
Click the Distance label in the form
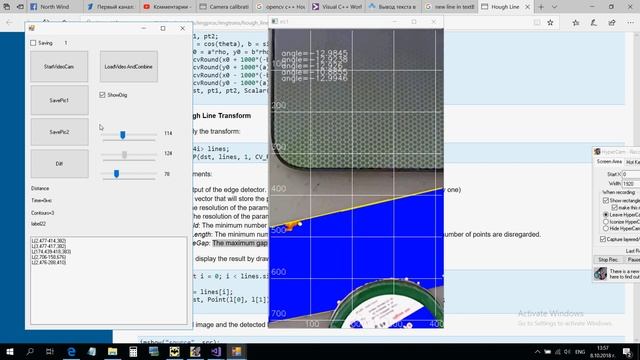[x=40, y=188]
